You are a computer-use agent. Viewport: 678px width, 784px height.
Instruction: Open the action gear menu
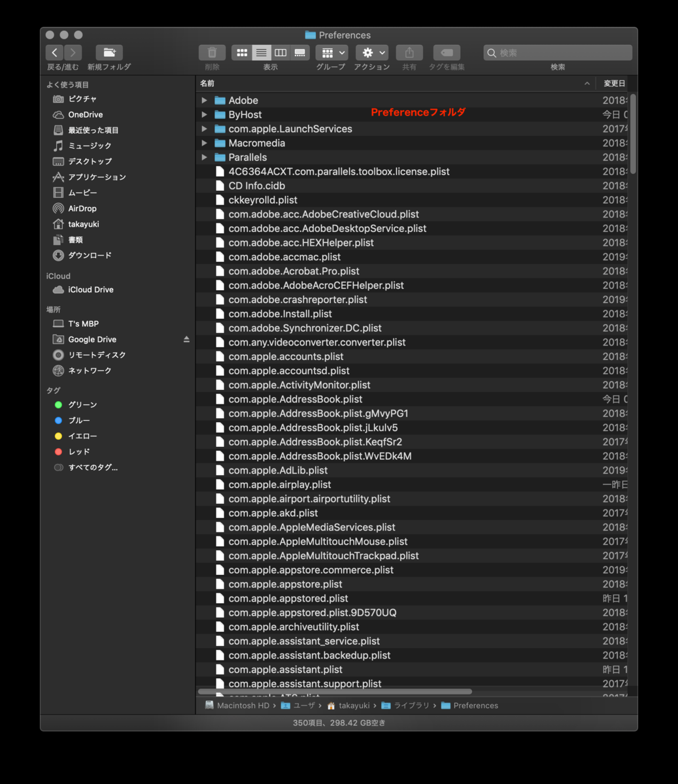pos(372,52)
